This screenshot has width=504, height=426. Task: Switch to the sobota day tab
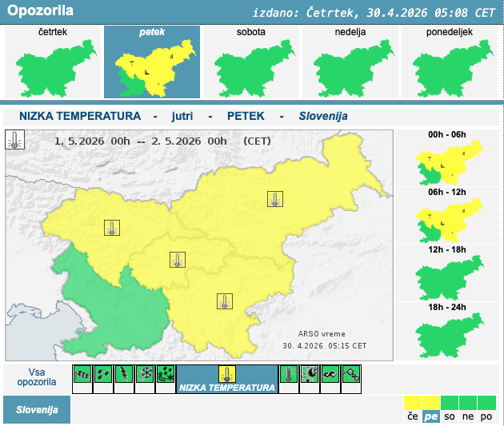[250, 62]
